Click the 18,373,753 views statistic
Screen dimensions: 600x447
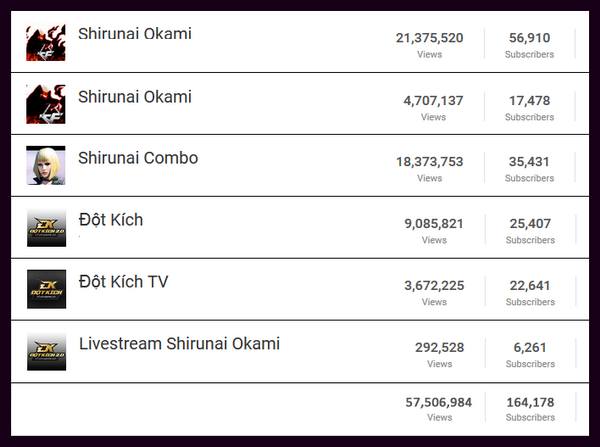coord(429,162)
